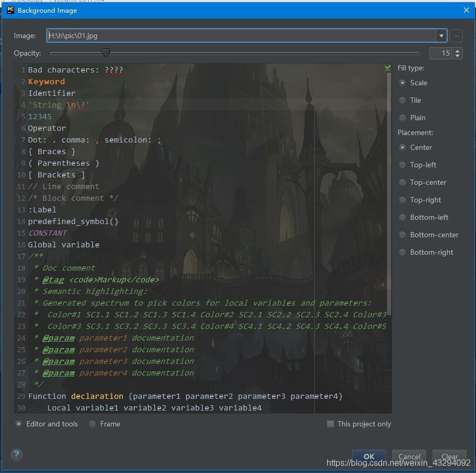Increase opacity with the up spinner arrow
The width and height of the screenshot is (476, 473).
pos(457,51)
